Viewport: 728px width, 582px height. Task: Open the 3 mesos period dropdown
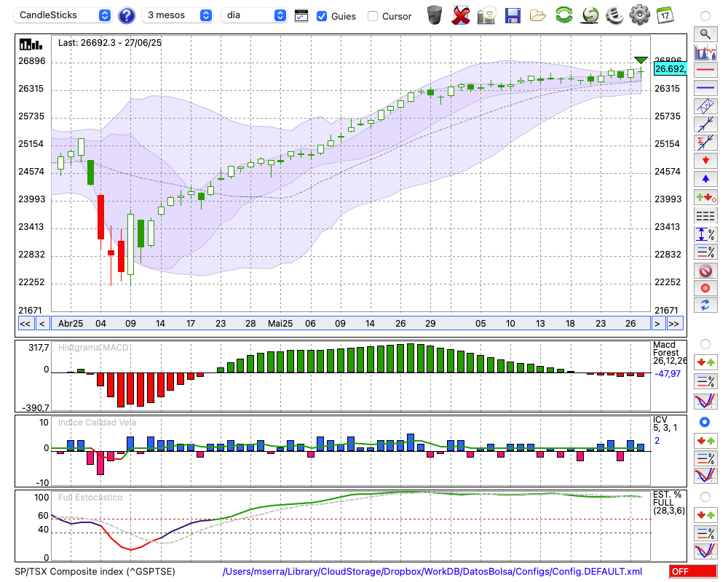click(177, 15)
